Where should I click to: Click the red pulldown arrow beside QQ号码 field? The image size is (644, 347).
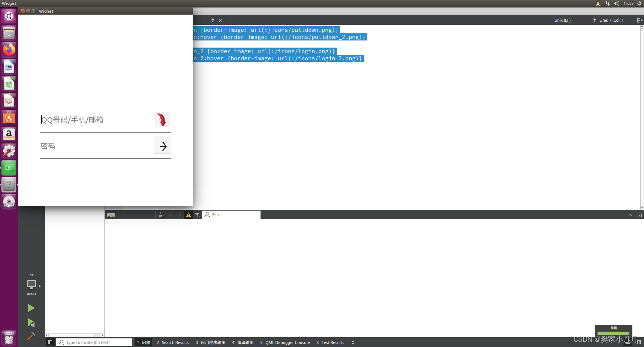162,119
